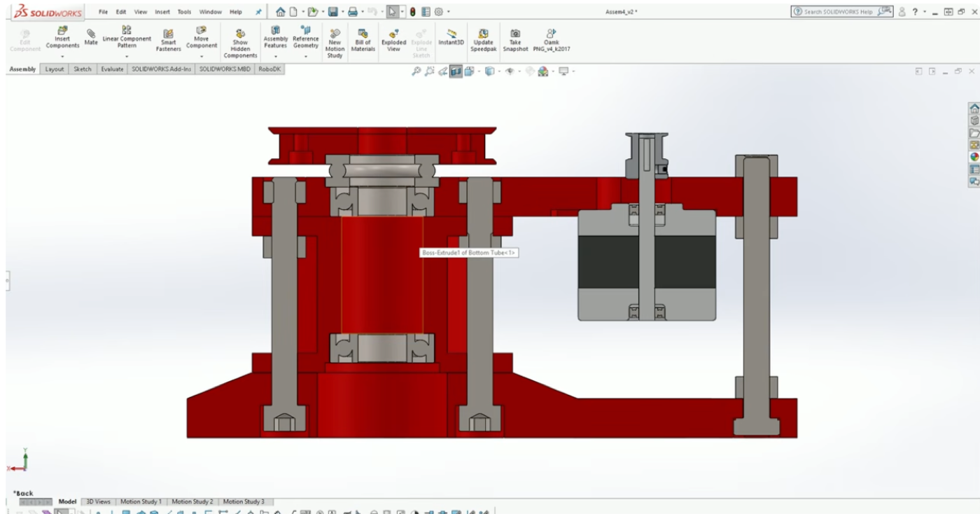Click the Rebuild traffic light icon
The width and height of the screenshot is (980, 514).
413,11
